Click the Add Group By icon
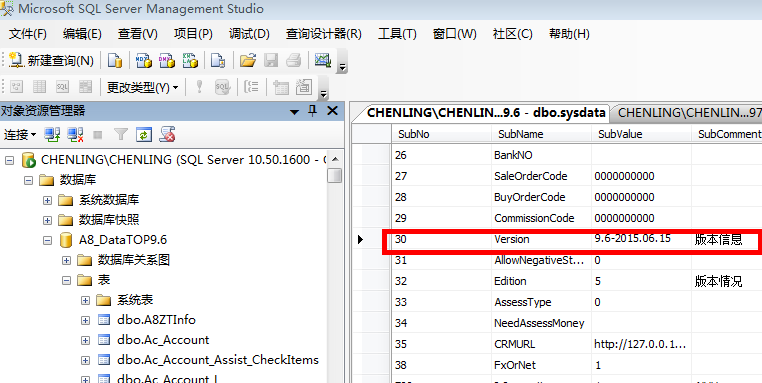The height and width of the screenshot is (383, 762). click(x=251, y=87)
